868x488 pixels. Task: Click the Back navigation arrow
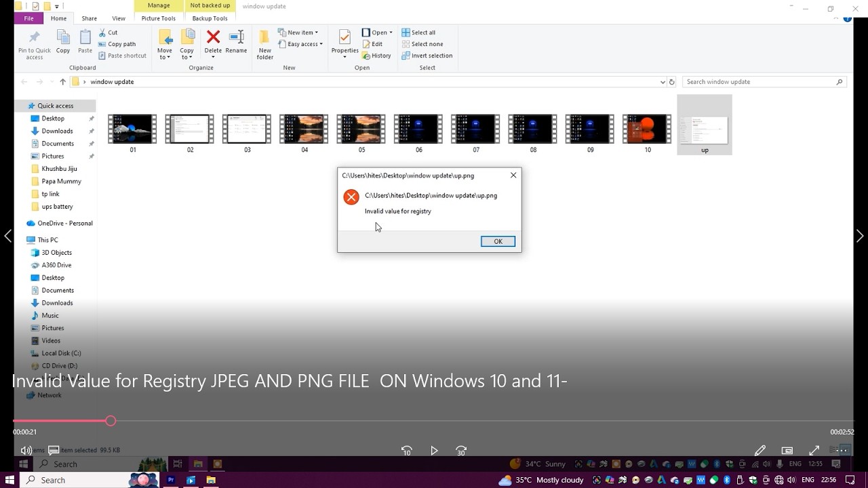(x=24, y=81)
